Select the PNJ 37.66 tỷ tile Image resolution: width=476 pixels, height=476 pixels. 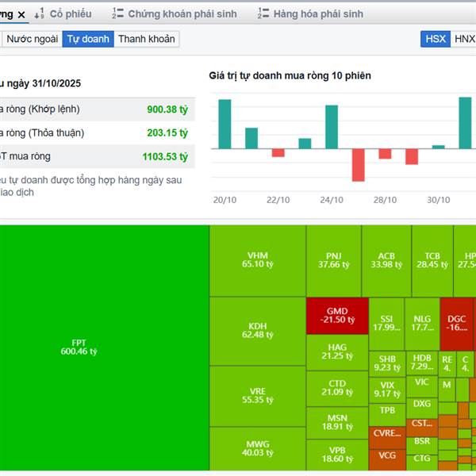tap(334, 261)
